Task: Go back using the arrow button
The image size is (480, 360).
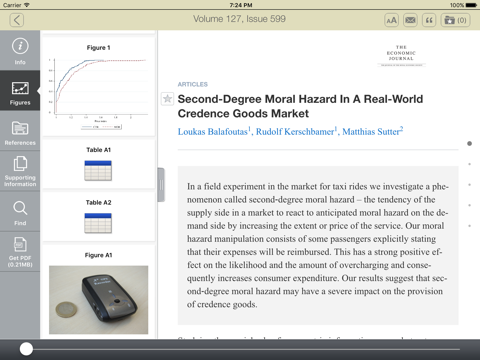Action: [17, 20]
